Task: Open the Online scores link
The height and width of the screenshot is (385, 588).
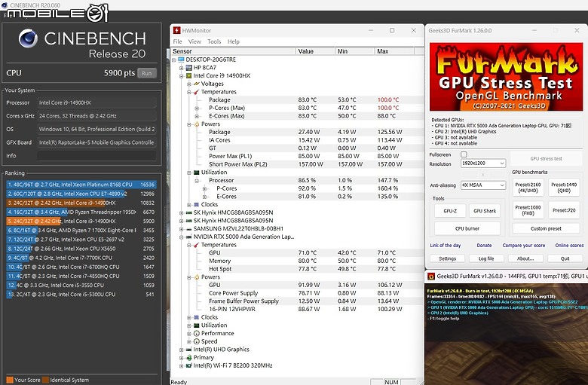Action: coord(569,245)
